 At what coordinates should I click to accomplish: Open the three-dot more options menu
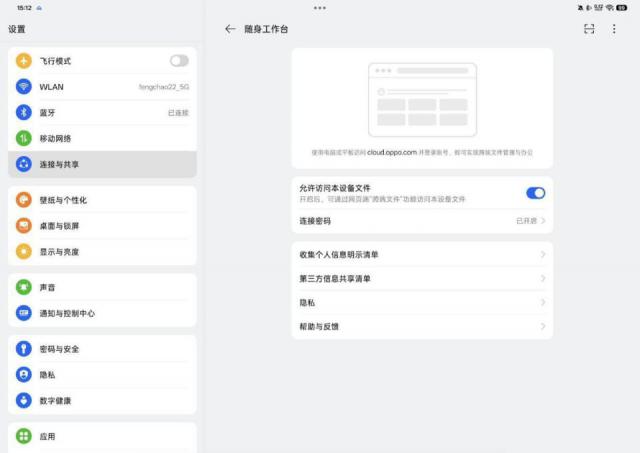point(614,29)
